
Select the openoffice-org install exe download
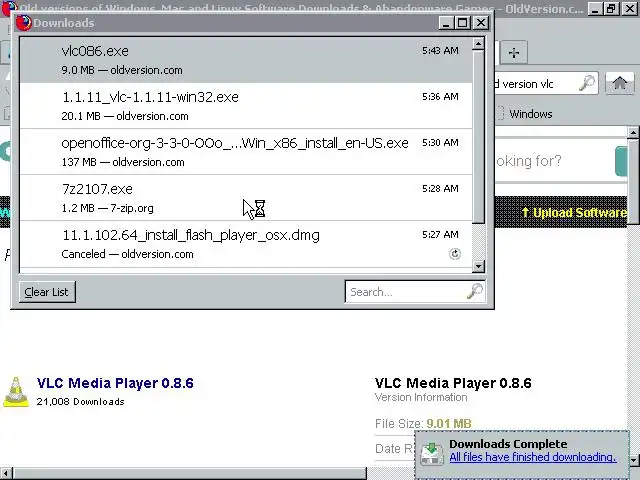click(x=246, y=152)
